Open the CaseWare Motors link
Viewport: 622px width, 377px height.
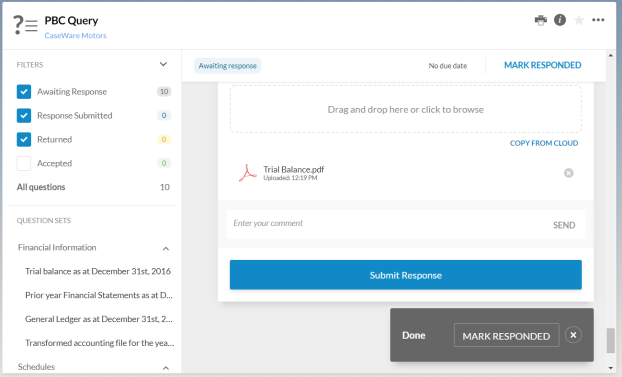pos(75,36)
